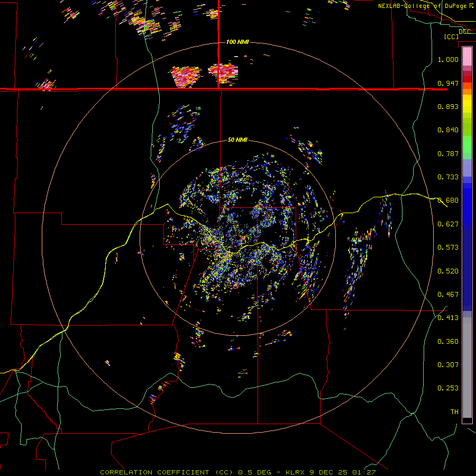476x476 pixels.
Task: Click the TH label at the legend bottom
Action: pos(454,411)
